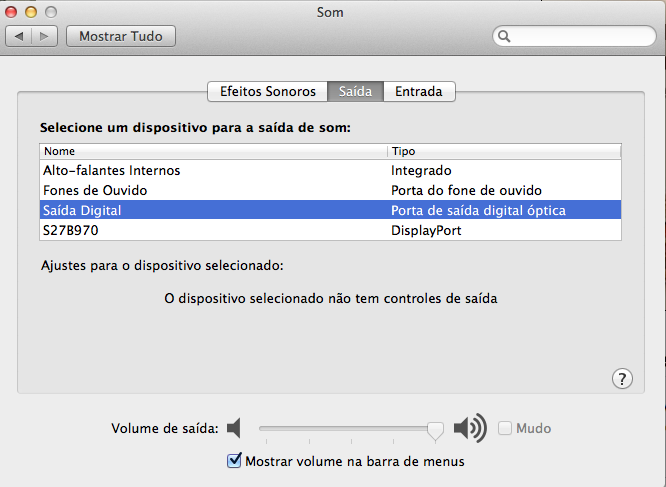Screen dimensions: 666x487
Task: Click the forward navigation arrow
Action: coord(45,36)
